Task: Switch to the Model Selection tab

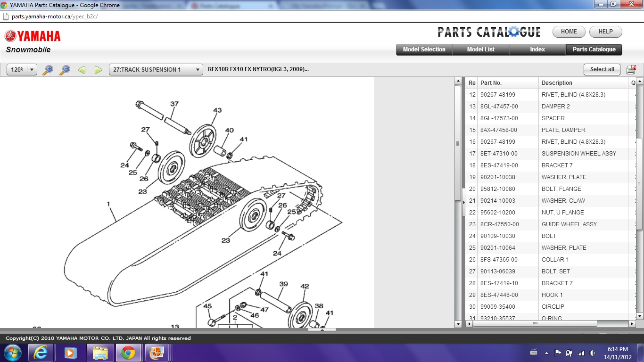Action: (x=424, y=49)
